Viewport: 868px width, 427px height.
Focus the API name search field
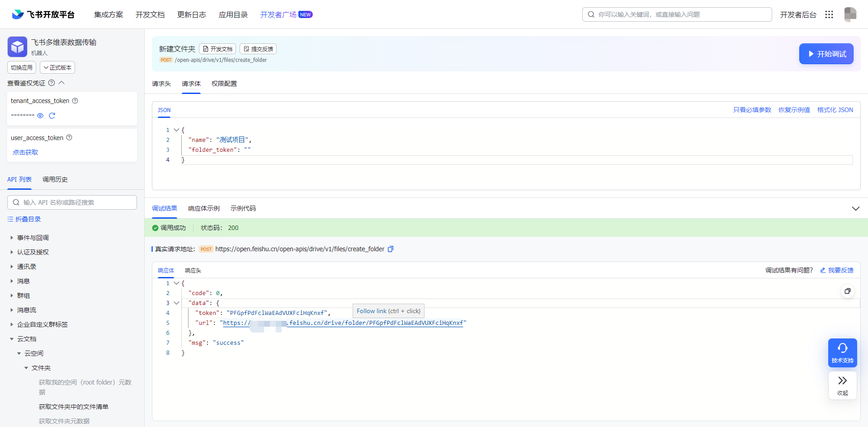click(72, 202)
